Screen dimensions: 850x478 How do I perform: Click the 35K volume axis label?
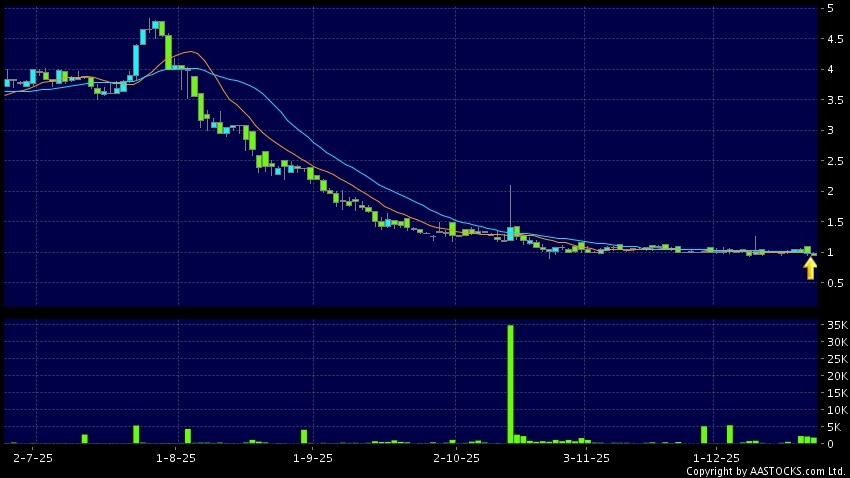(835, 325)
